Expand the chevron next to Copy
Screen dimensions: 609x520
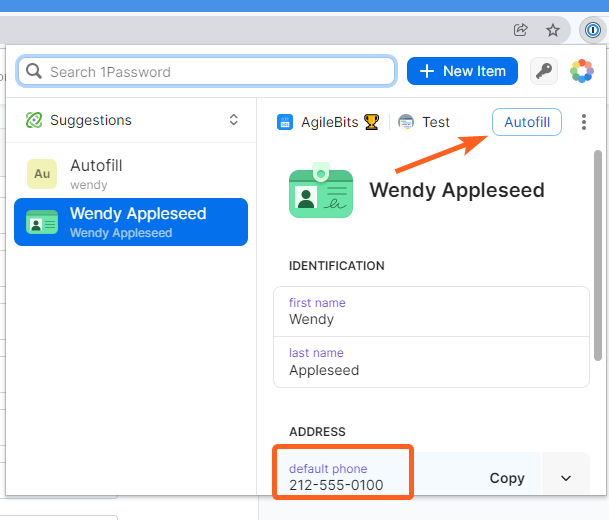[566, 478]
